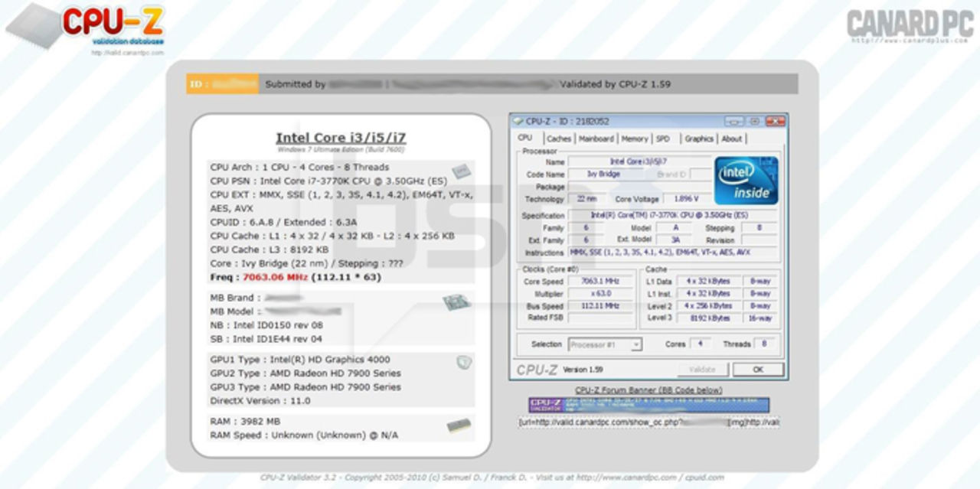The image size is (980, 489).
Task: Click the graphics card icon beside GPU1 Type
Action: coord(463,362)
